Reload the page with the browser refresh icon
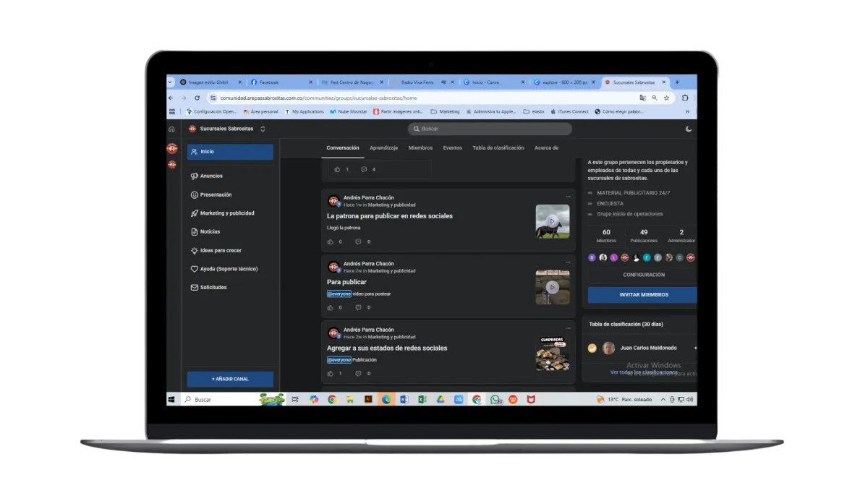868x488 pixels. [x=197, y=98]
